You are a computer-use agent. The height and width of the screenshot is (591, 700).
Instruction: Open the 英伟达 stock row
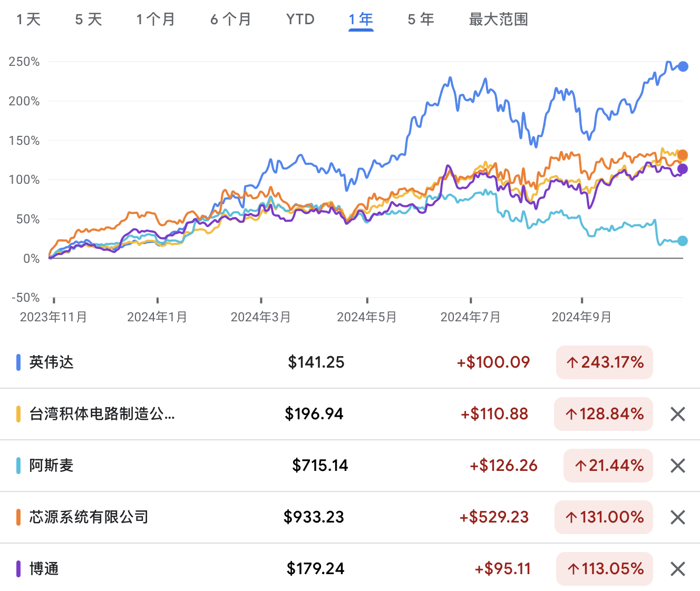350,362
